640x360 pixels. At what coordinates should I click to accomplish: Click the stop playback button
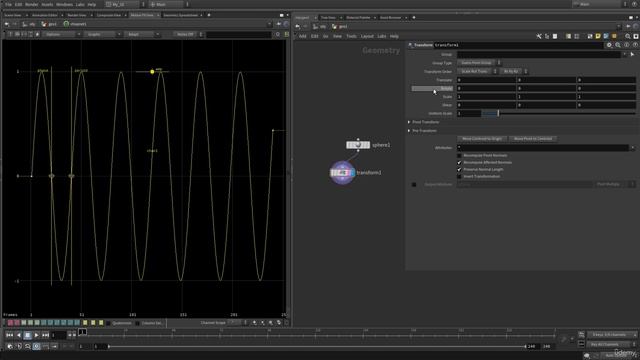coord(27,335)
